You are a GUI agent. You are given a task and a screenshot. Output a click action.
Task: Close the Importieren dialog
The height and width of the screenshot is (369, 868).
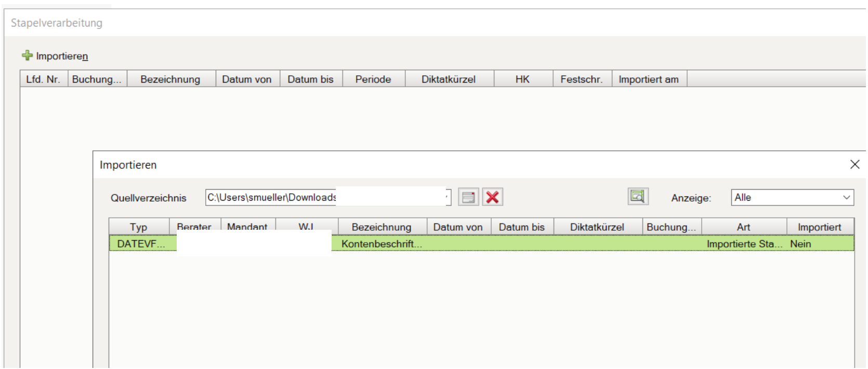point(854,165)
